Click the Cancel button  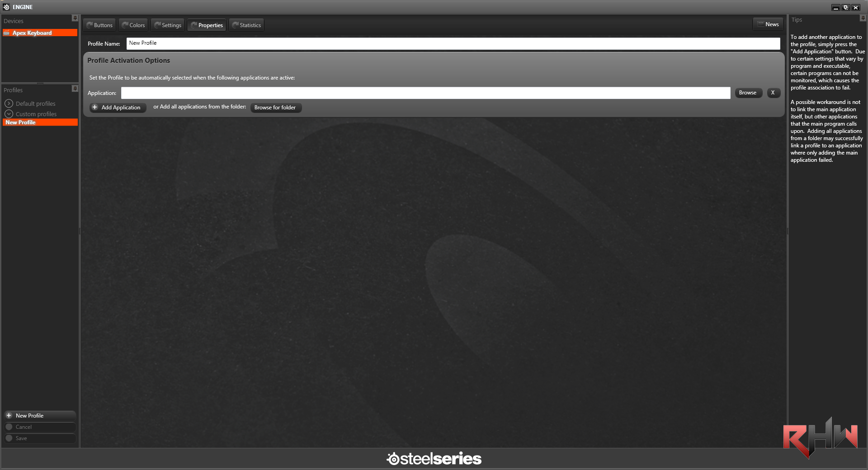click(x=40, y=427)
